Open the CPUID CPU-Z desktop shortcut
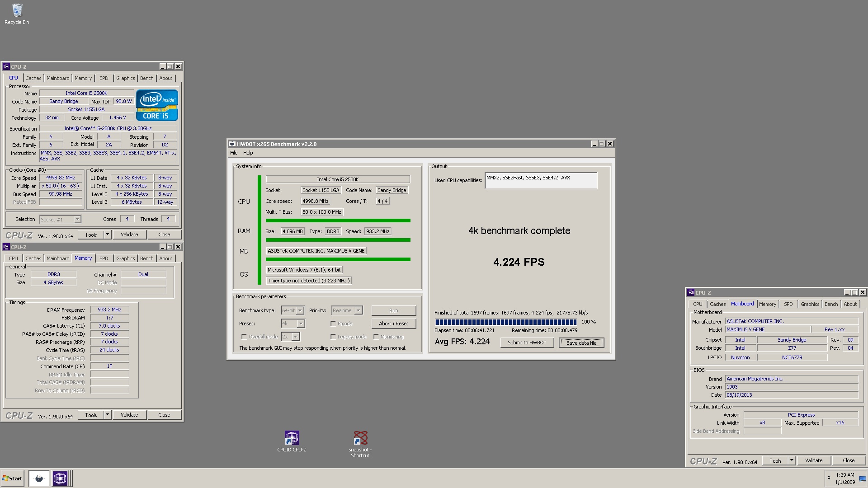The image size is (868, 488). pyautogui.click(x=292, y=441)
